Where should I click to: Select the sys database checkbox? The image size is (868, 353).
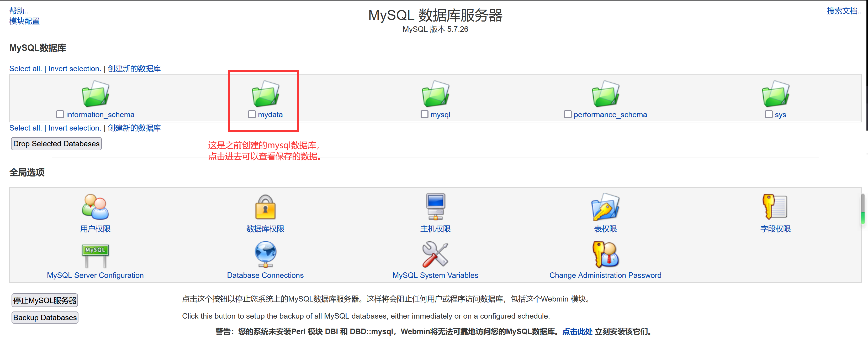point(768,114)
